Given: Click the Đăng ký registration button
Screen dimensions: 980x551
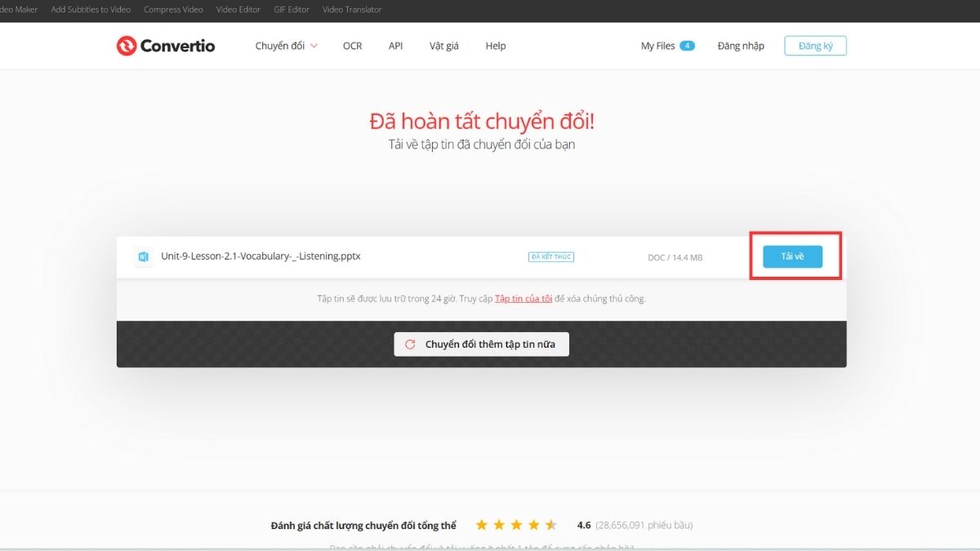Looking at the screenshot, I should coord(814,46).
